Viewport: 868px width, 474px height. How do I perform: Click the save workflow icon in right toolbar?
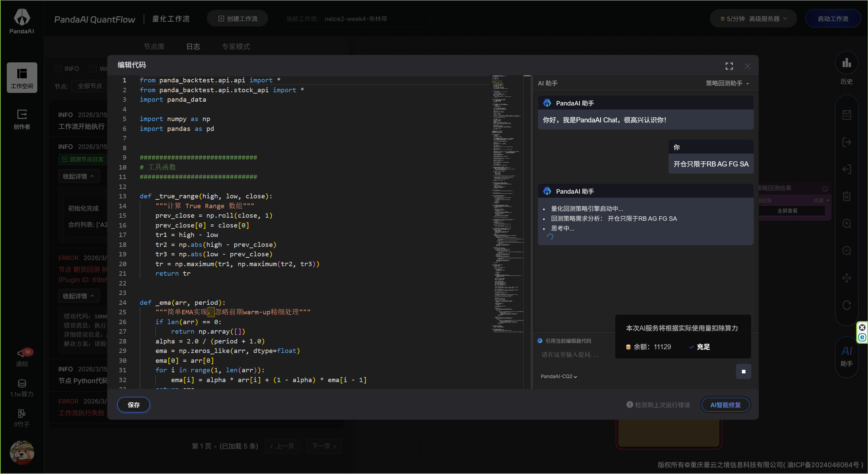[847, 115]
